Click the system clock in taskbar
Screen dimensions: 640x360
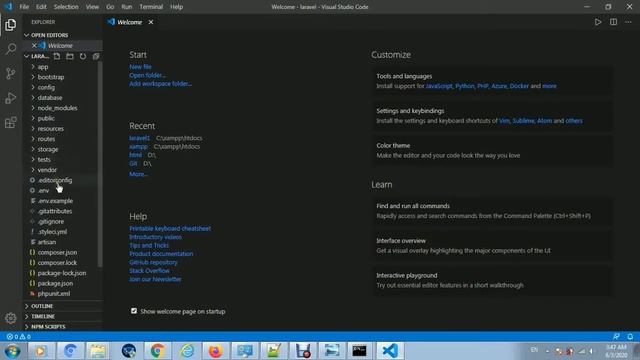616,351
